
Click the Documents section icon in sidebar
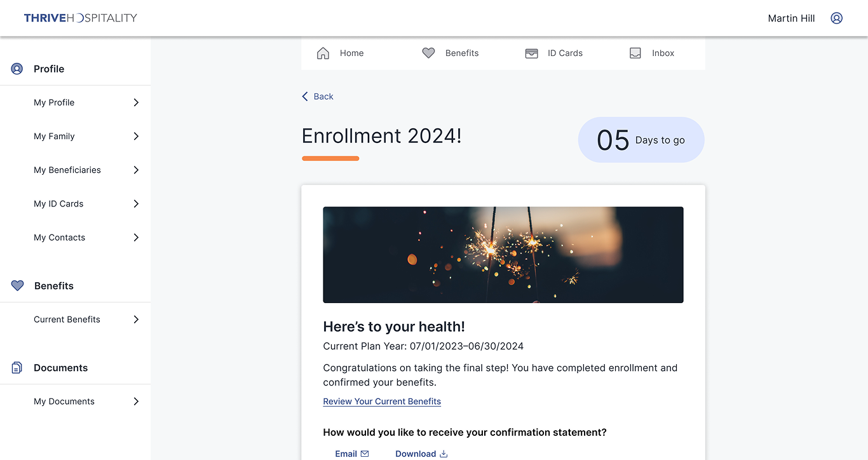17,368
